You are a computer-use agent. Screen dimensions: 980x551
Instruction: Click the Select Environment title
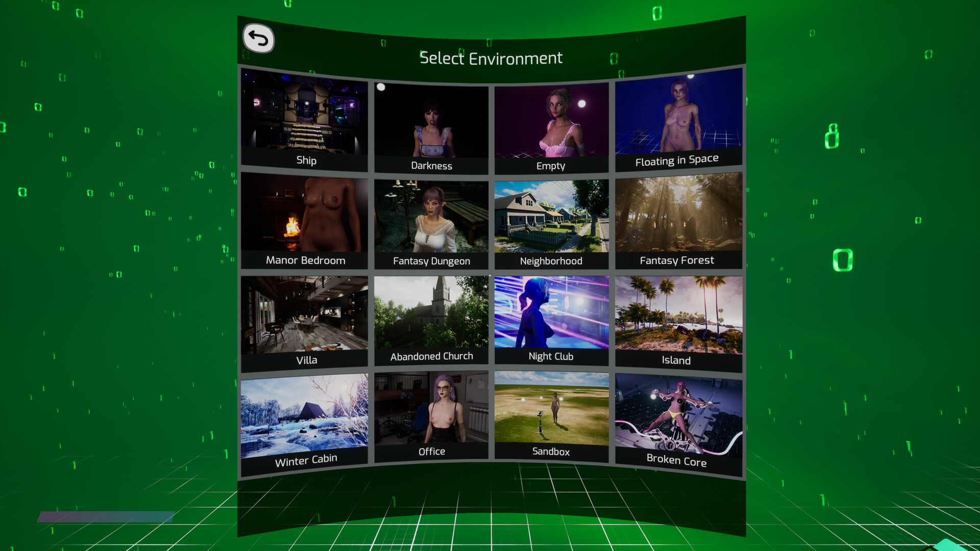491,58
